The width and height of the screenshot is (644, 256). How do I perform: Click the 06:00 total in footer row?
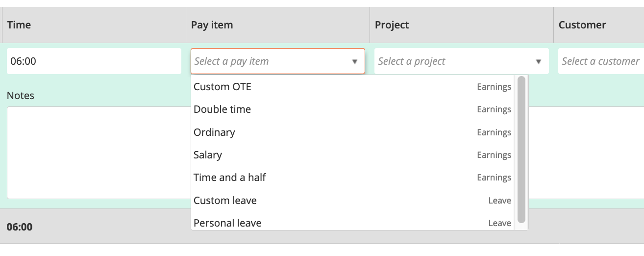20,227
